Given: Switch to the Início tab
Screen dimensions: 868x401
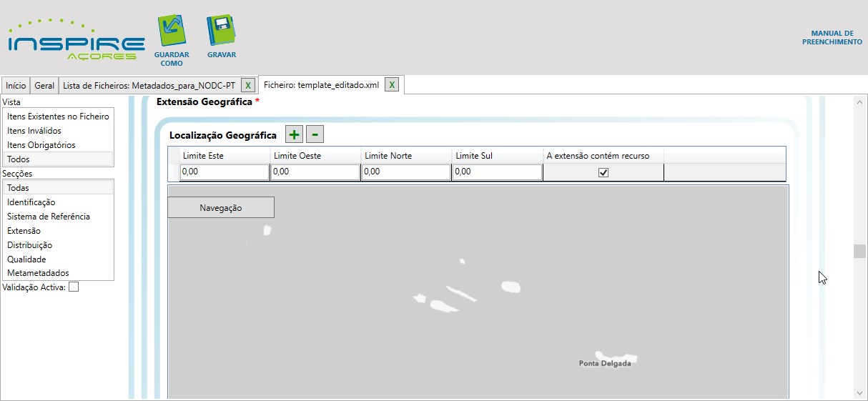Looking at the screenshot, I should [x=16, y=86].
